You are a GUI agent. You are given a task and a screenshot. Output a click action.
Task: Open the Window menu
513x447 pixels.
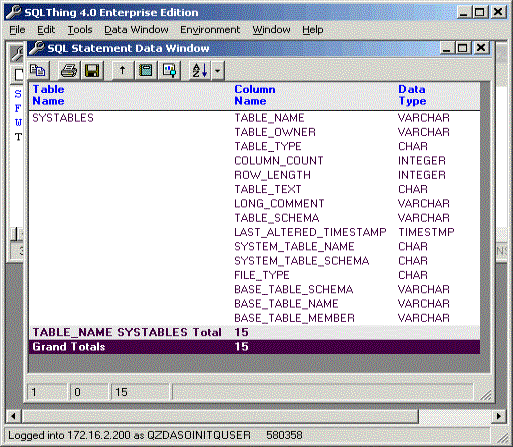point(271,30)
